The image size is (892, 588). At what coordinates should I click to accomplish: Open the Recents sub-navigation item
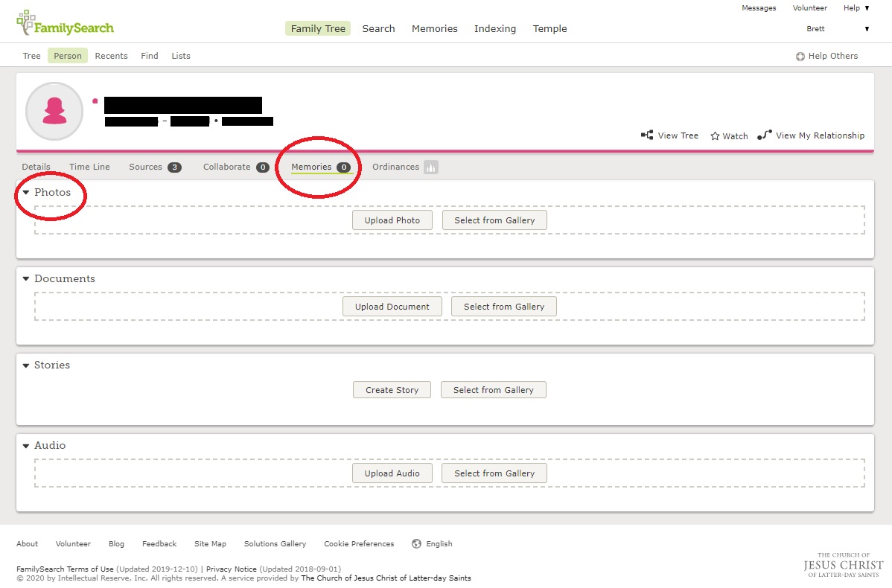coord(111,56)
